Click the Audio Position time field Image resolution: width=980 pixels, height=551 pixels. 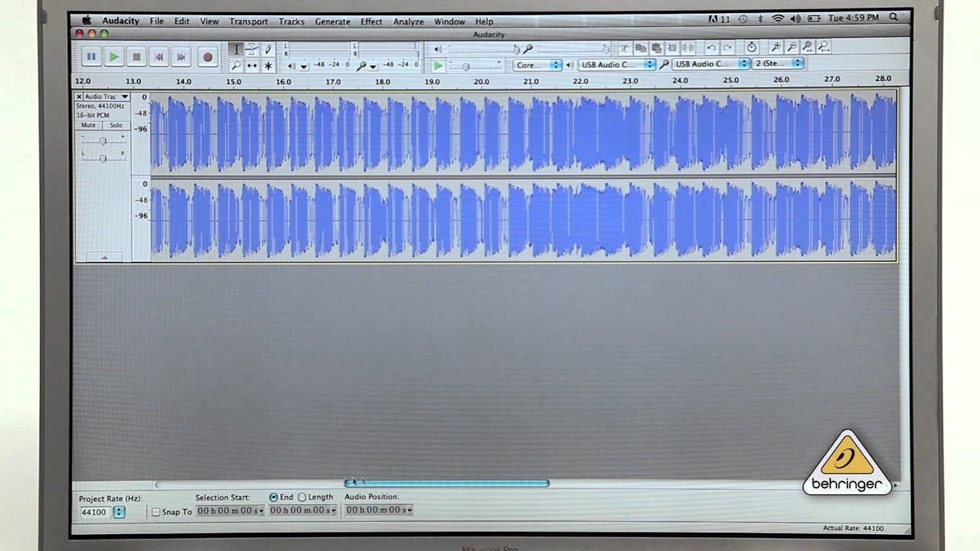point(378,510)
